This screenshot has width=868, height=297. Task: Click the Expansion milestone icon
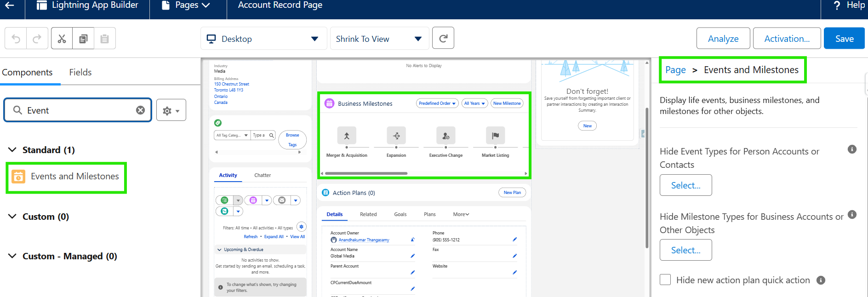[396, 136]
